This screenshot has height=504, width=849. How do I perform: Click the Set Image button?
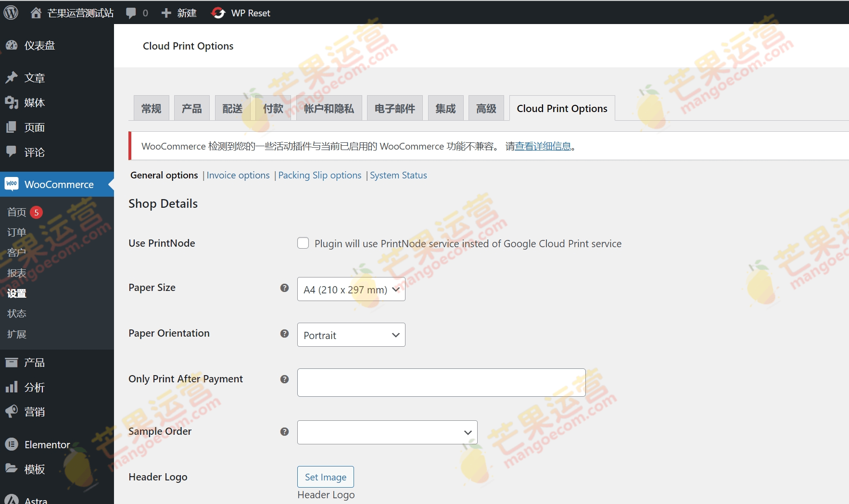[x=326, y=477]
